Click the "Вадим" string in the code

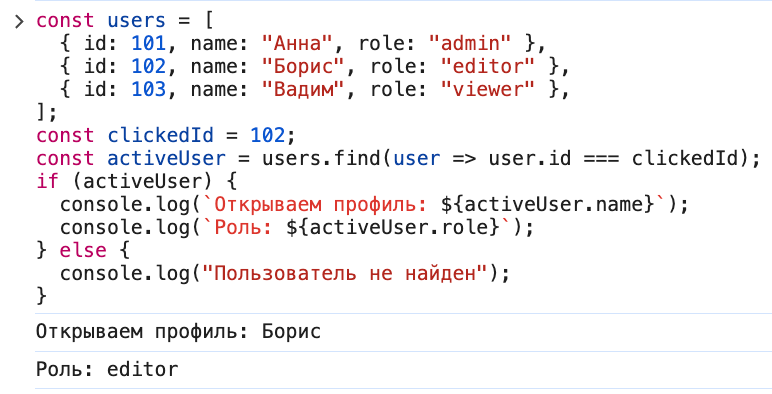[303, 90]
